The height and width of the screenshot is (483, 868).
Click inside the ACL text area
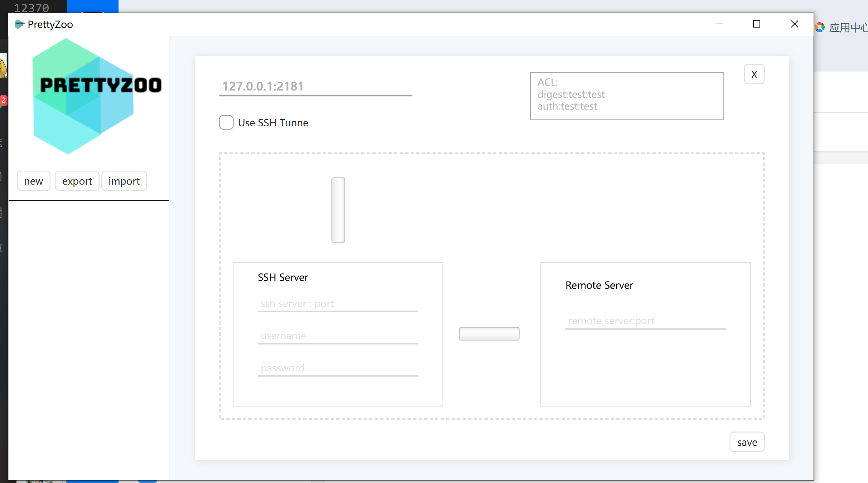626,96
